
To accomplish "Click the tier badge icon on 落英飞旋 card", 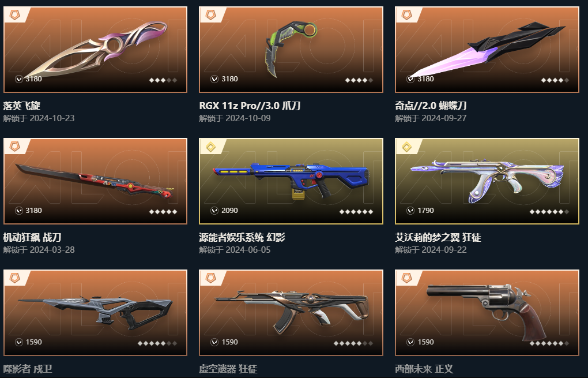I will (14, 15).
